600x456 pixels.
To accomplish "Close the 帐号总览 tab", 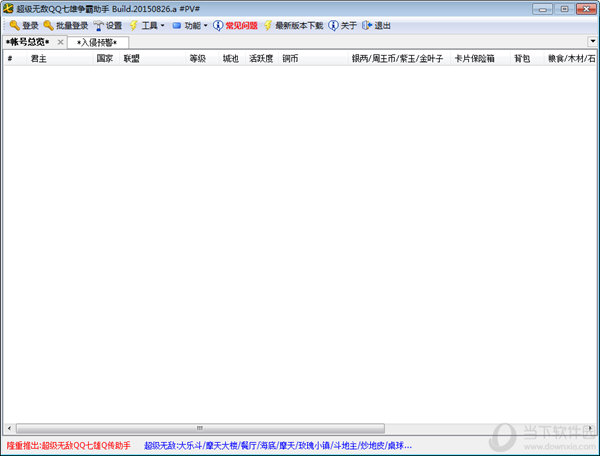I will coord(60,42).
